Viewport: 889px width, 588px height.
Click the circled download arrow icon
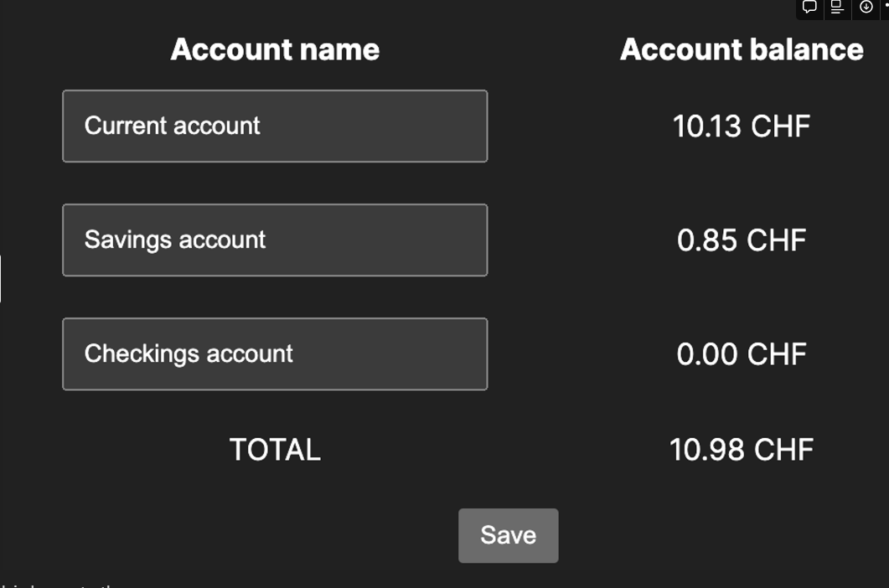(x=866, y=7)
